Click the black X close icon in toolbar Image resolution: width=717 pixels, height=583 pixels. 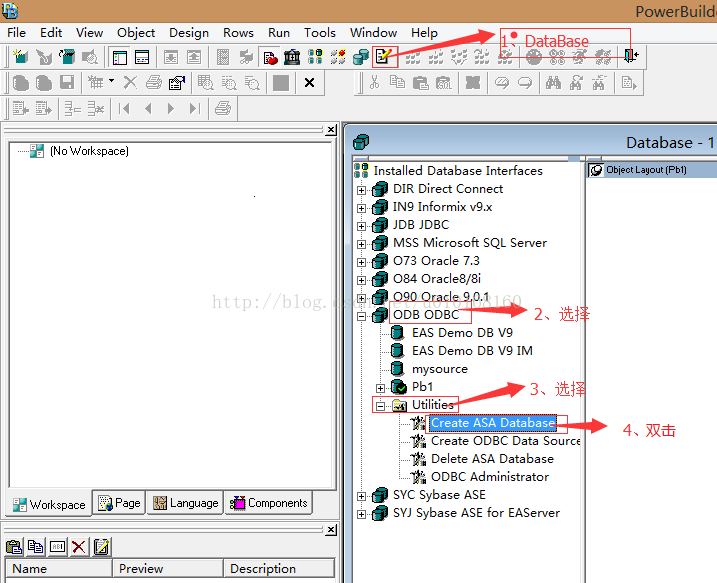(310, 83)
